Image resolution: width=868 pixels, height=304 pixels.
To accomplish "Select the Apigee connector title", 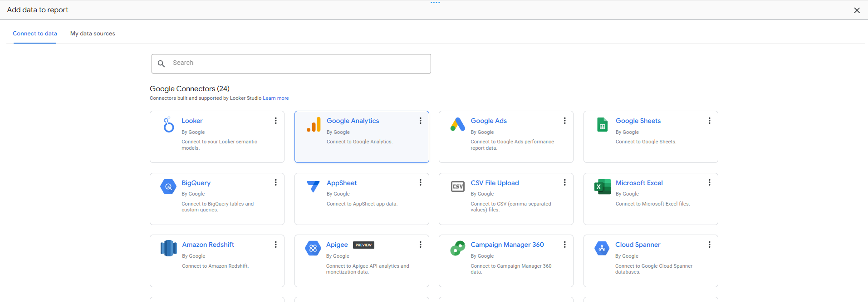I will [x=337, y=245].
